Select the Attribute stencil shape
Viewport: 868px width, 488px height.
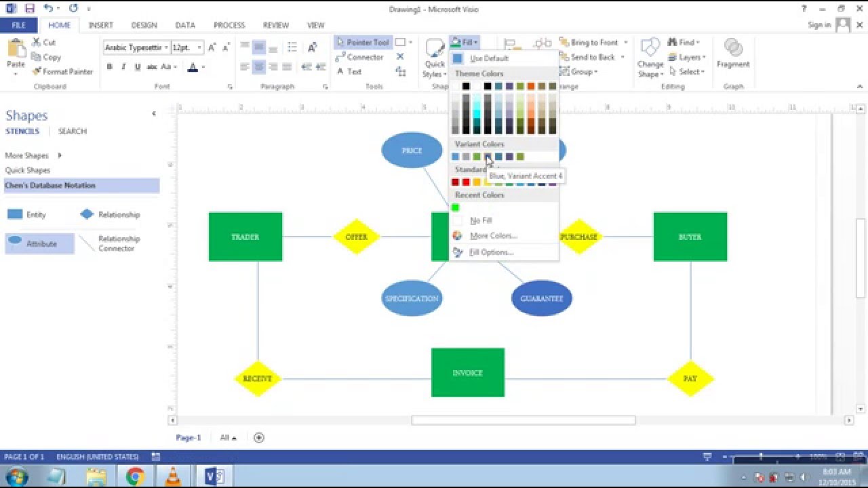tap(39, 243)
